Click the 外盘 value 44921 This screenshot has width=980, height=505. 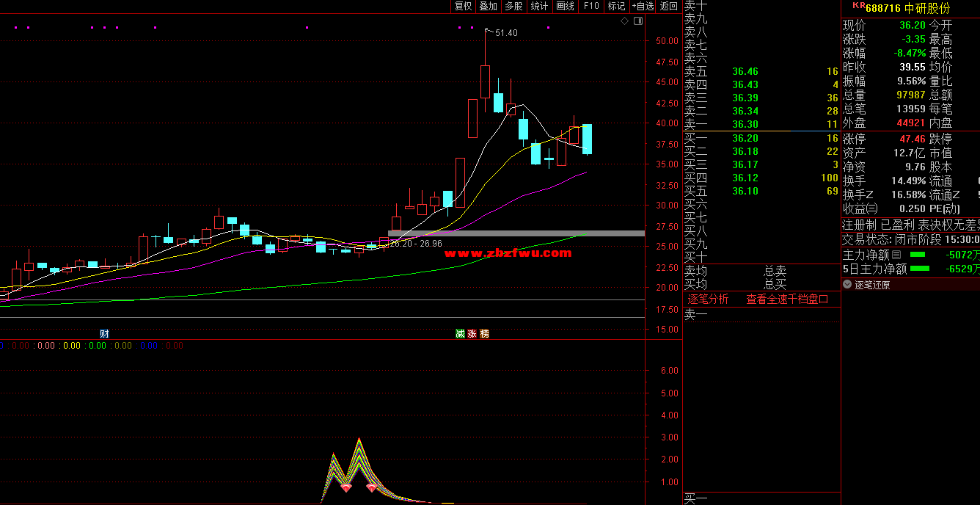coord(911,123)
